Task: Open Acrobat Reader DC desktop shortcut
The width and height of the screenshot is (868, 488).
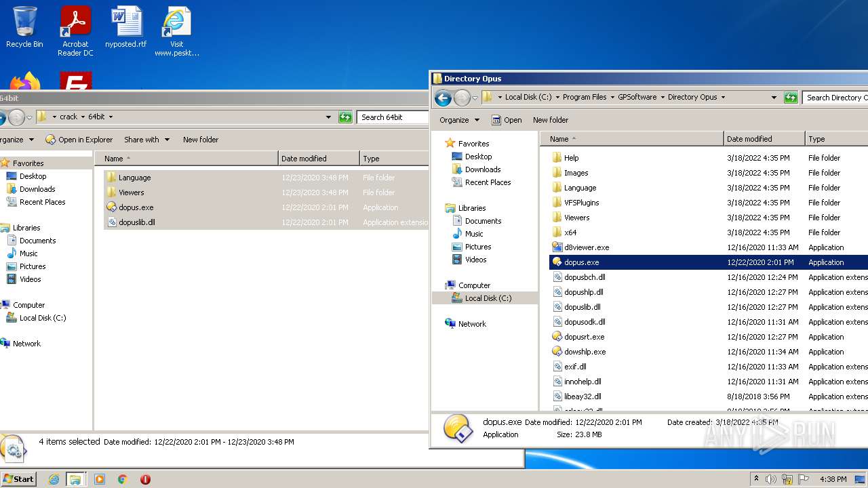Action: tap(75, 31)
